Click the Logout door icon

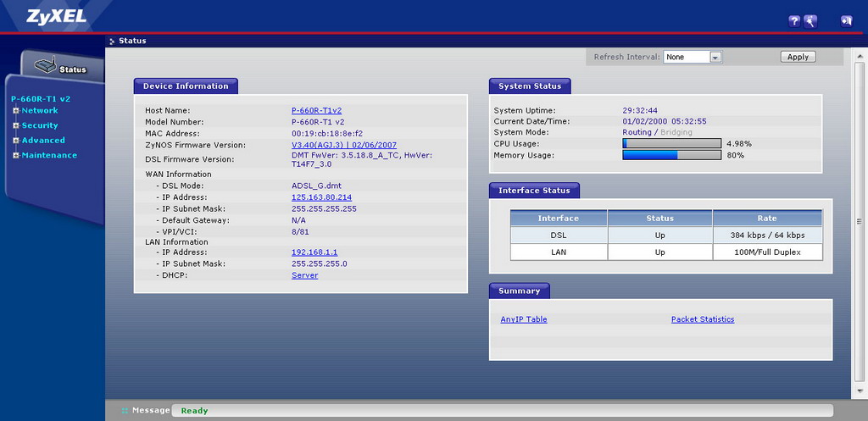(846, 21)
